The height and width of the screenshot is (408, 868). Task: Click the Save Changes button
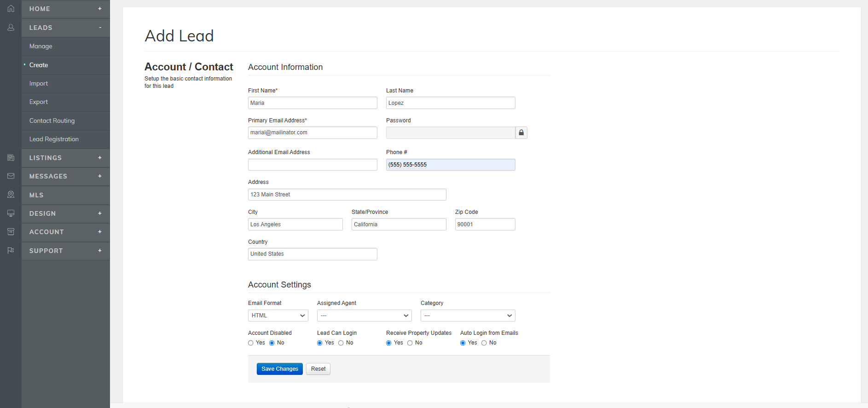[x=279, y=369]
